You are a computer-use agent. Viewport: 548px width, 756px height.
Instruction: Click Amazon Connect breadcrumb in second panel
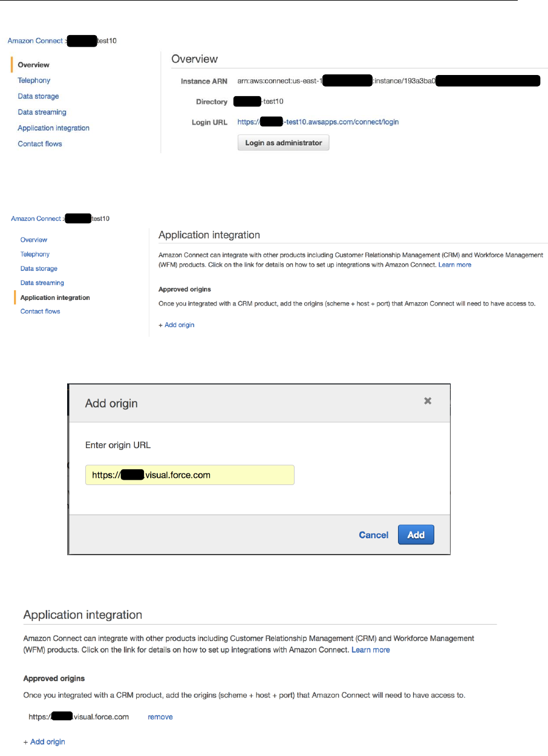[36, 218]
